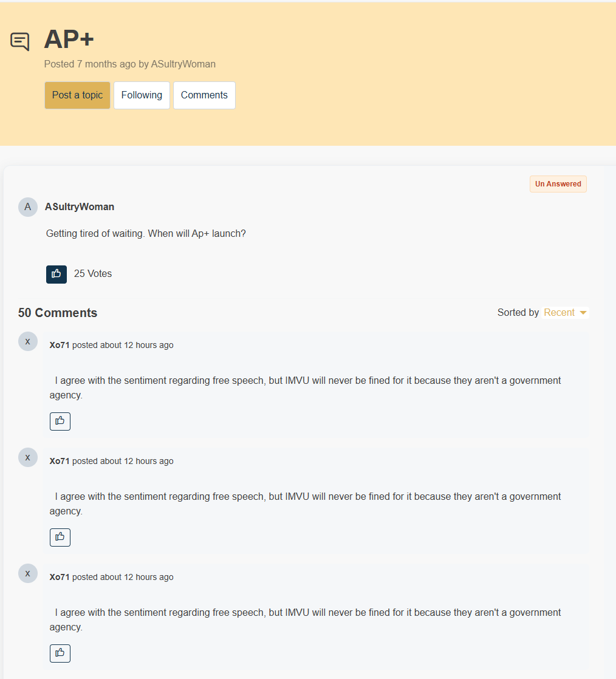Click the '25 Votes' count
This screenshot has height=679, width=616.
coord(93,274)
